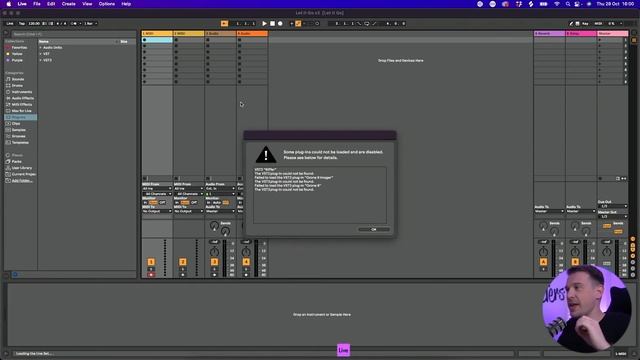This screenshot has height=360, width=640.
Task: Select Templates category icon
Action: click(8, 142)
